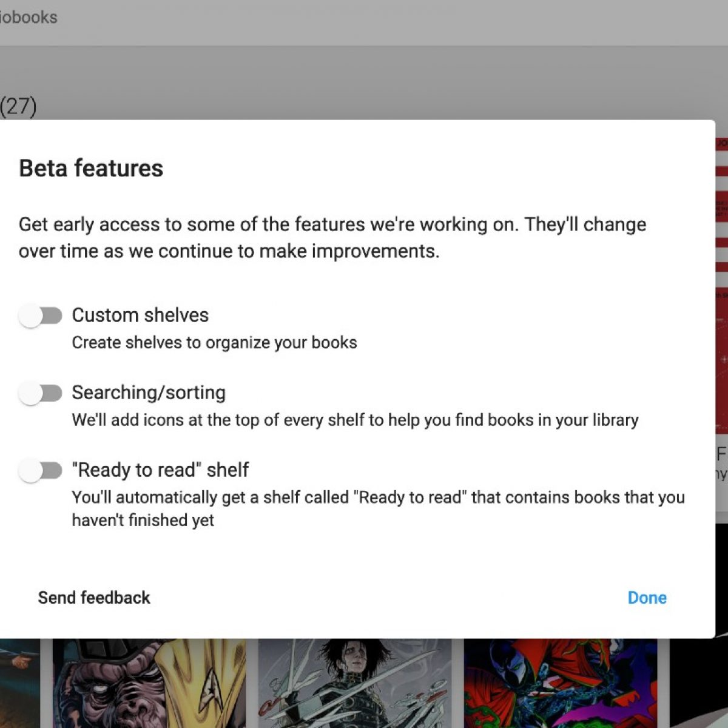Switch on the "Ready to read" shelf toggle
The height and width of the screenshot is (728, 728).
(x=40, y=471)
